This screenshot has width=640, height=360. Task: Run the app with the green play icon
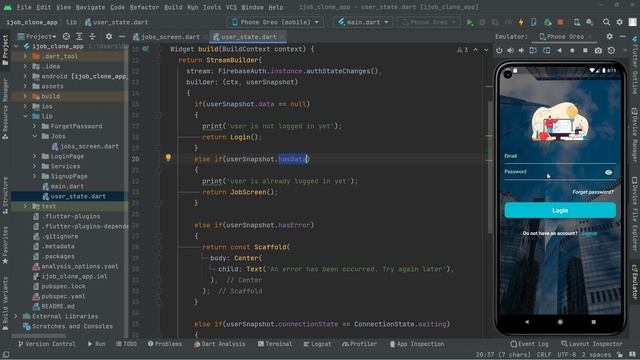tap(470, 22)
